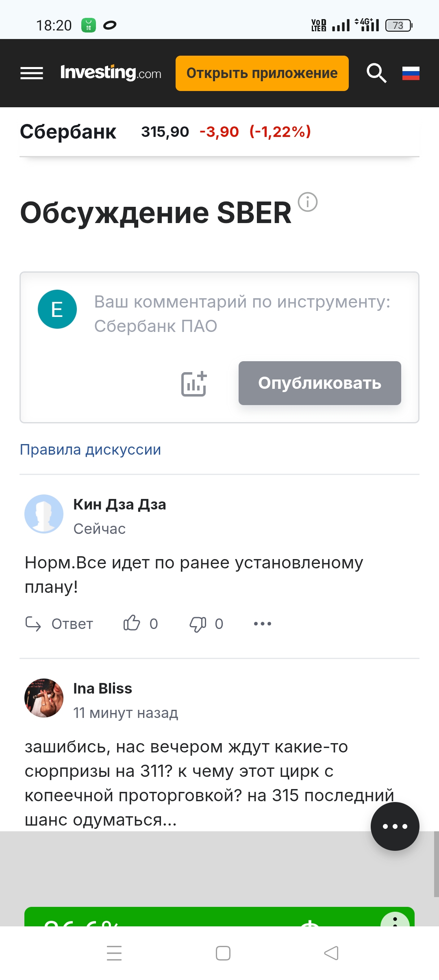
Task: Tap the search magnifier icon
Action: (376, 73)
